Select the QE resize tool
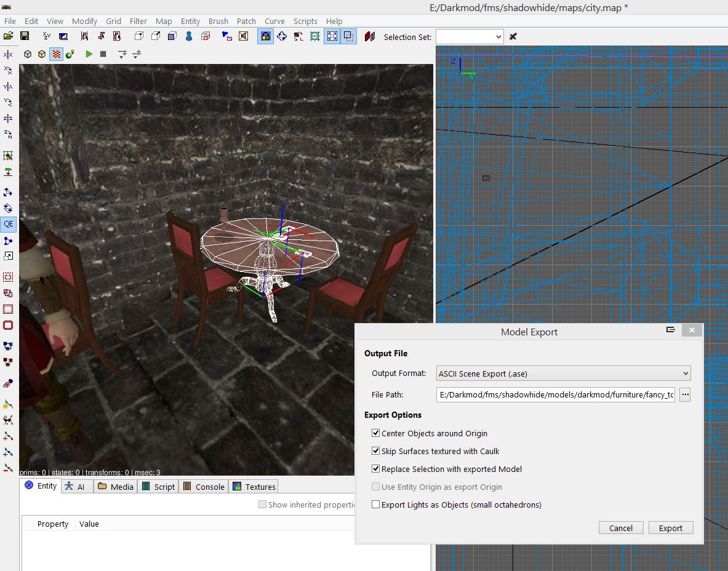 point(9,224)
